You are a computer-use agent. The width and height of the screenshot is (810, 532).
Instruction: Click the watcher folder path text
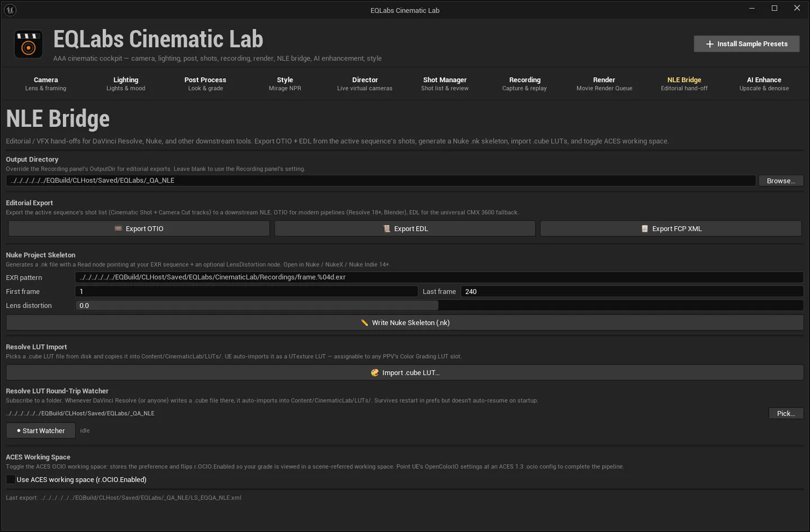pos(80,413)
